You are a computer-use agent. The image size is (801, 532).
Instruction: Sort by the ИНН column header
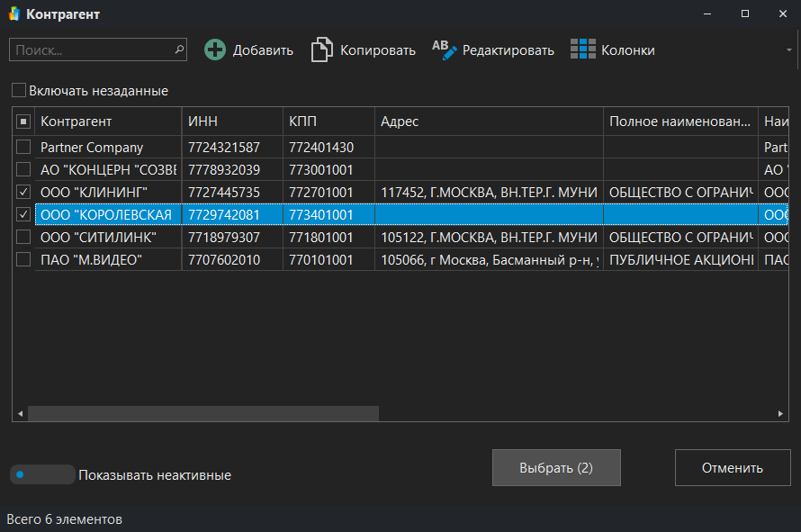click(x=232, y=122)
